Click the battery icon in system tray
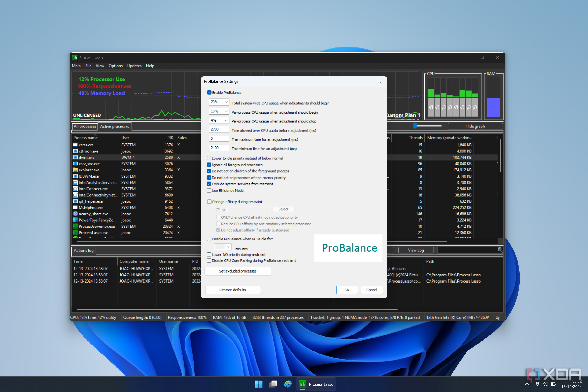 553,384
